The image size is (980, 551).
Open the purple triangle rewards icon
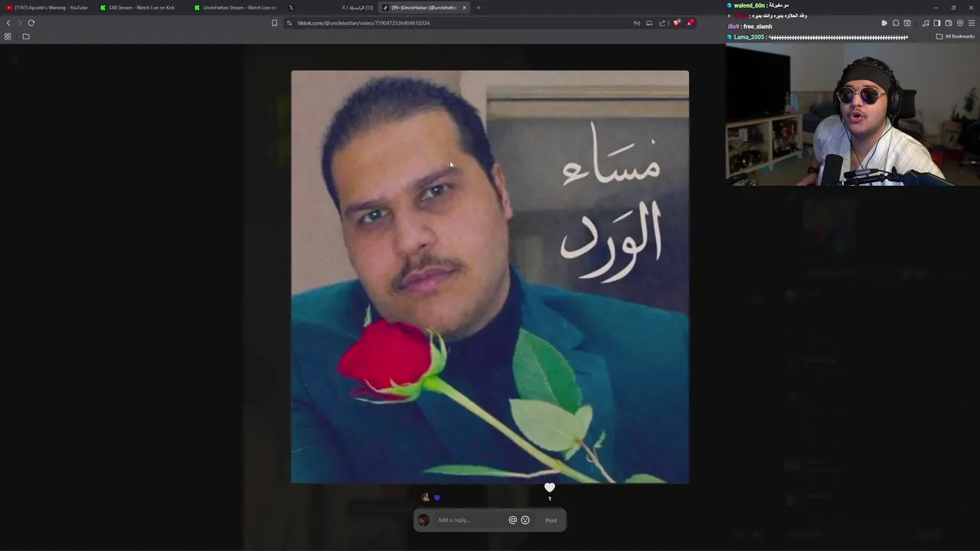click(x=690, y=23)
